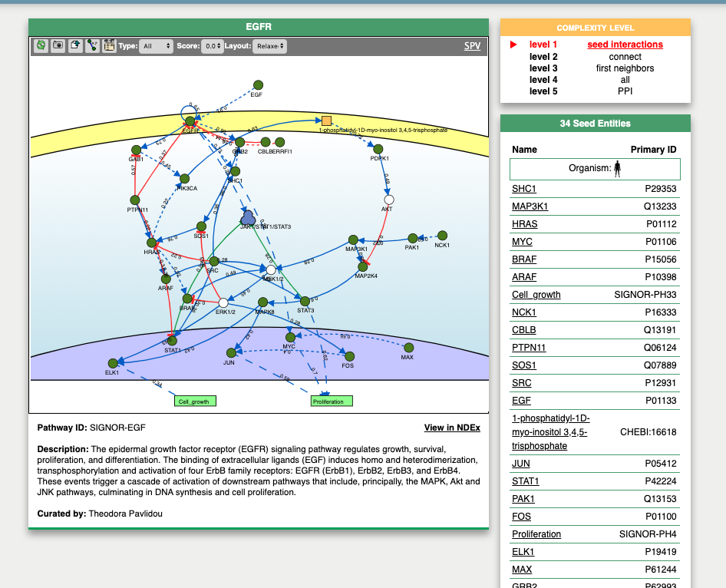Click the SPV link in the toolbar
Viewport: 726px width, 588px height.
(x=472, y=46)
